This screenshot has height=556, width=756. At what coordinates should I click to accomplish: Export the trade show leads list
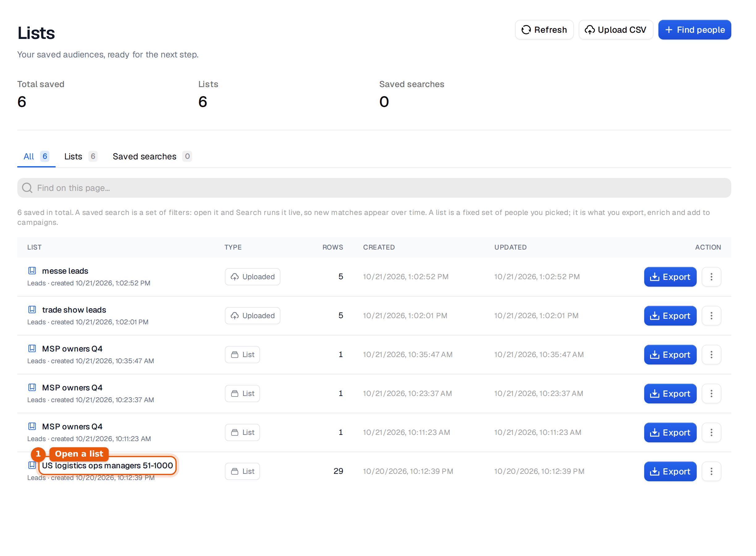pyautogui.click(x=670, y=316)
